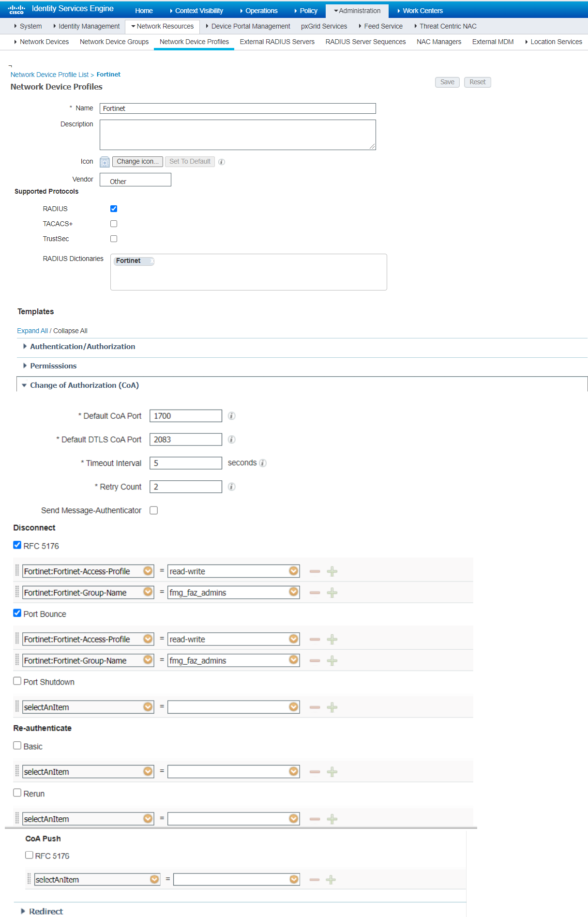Show info for Default CoA Port

coord(232,416)
